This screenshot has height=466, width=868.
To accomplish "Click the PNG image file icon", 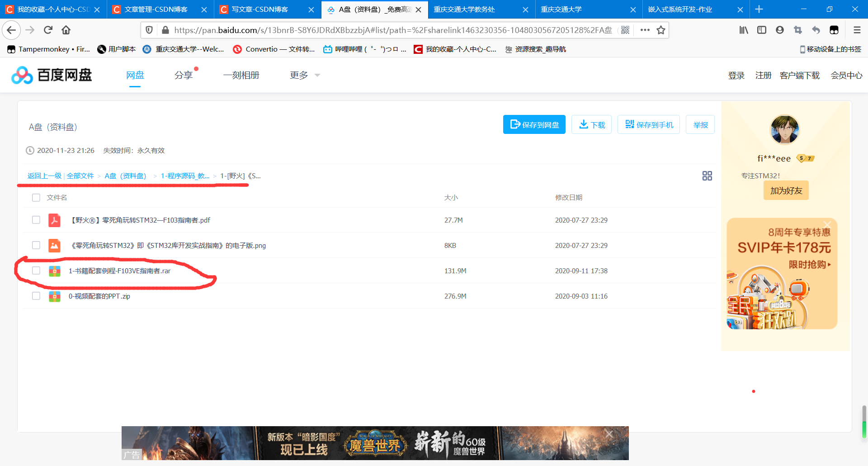I will (x=54, y=245).
